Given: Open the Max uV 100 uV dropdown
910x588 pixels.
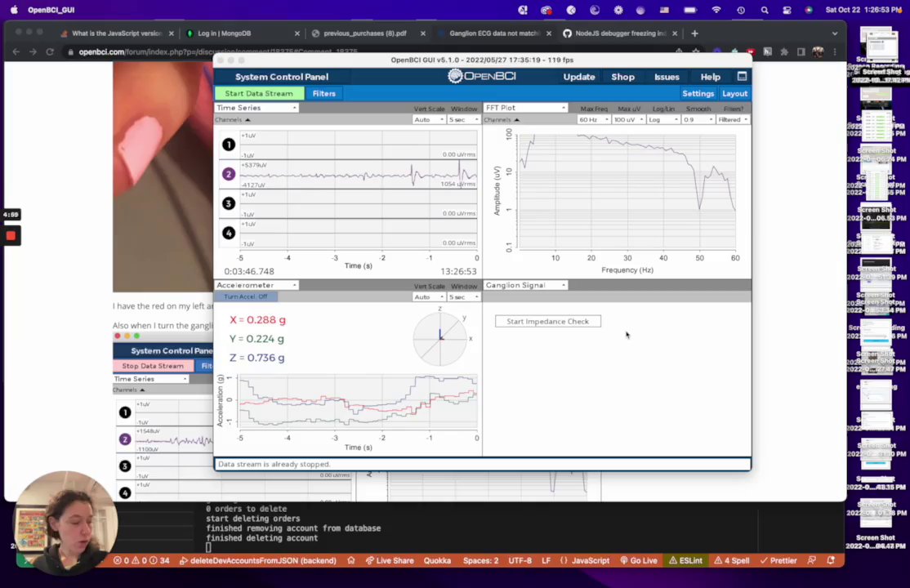Looking at the screenshot, I should coord(628,119).
